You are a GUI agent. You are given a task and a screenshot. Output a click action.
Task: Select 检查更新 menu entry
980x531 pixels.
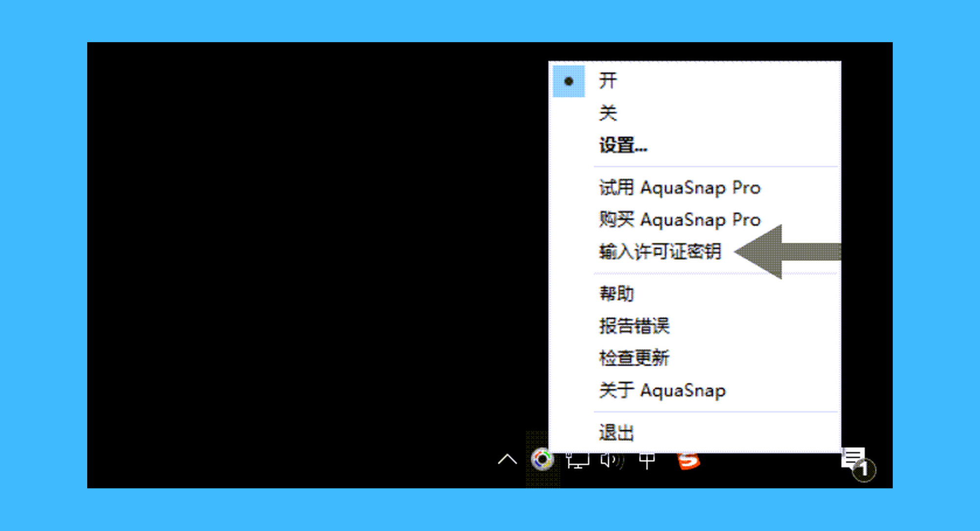[x=695, y=358]
